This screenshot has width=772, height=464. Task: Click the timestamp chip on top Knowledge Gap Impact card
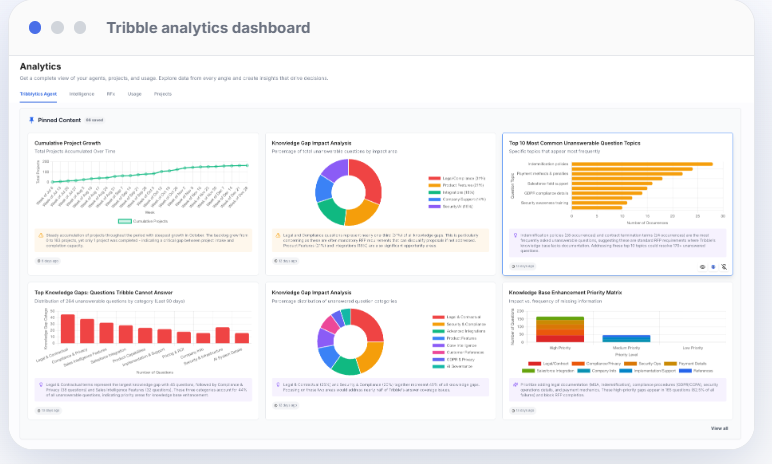point(286,261)
